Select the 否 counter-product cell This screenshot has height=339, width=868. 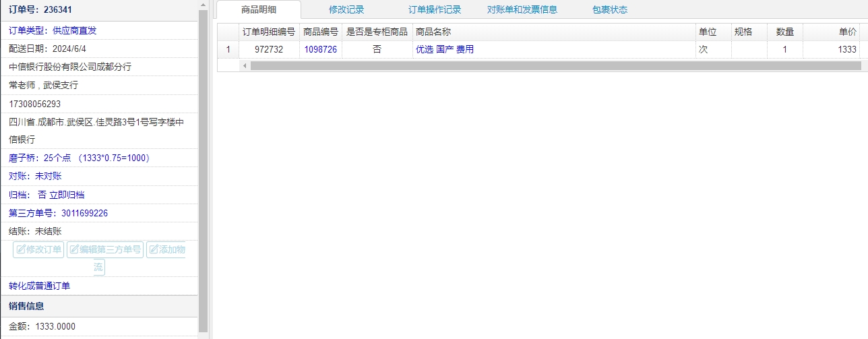(x=377, y=49)
